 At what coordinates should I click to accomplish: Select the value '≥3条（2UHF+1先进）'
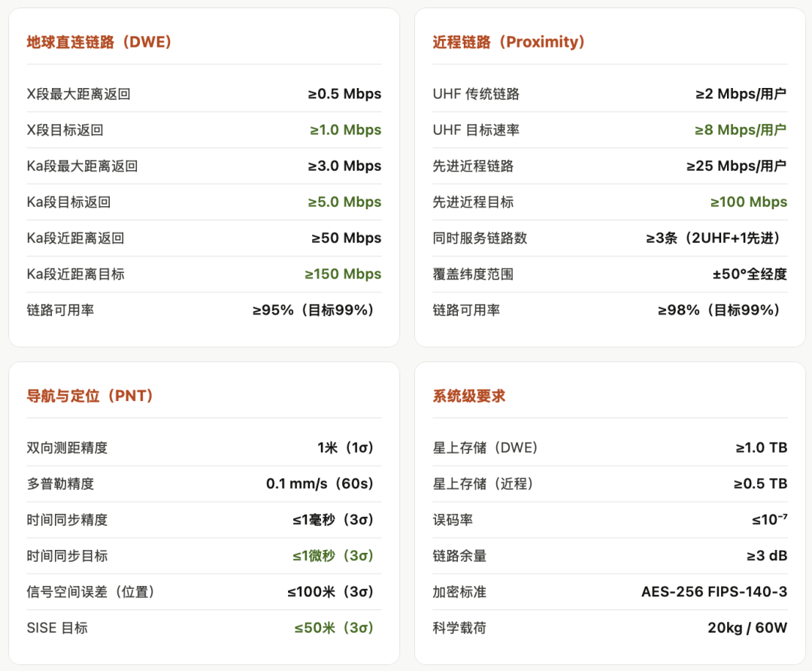[x=713, y=238]
